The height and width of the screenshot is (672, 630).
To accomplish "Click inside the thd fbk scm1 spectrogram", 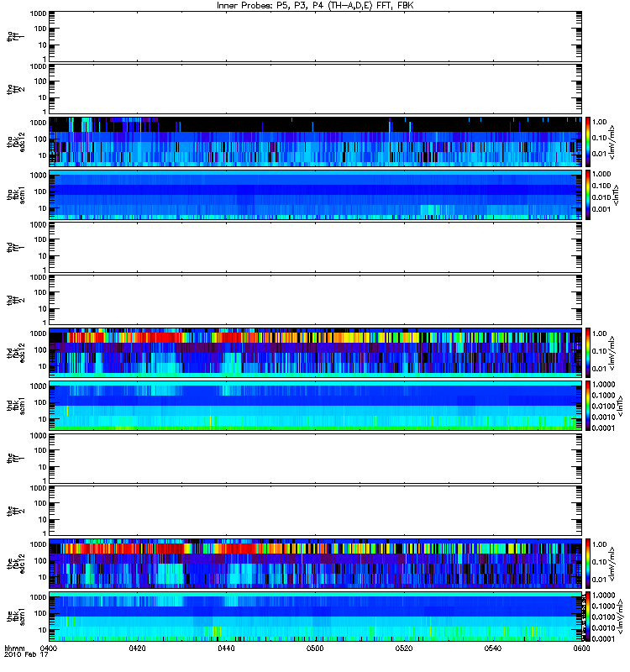I will 316,406.
